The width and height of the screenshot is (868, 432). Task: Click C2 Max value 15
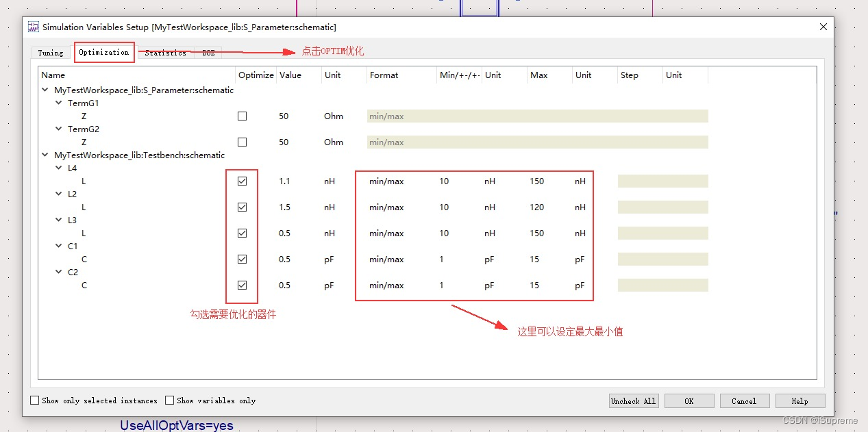534,285
